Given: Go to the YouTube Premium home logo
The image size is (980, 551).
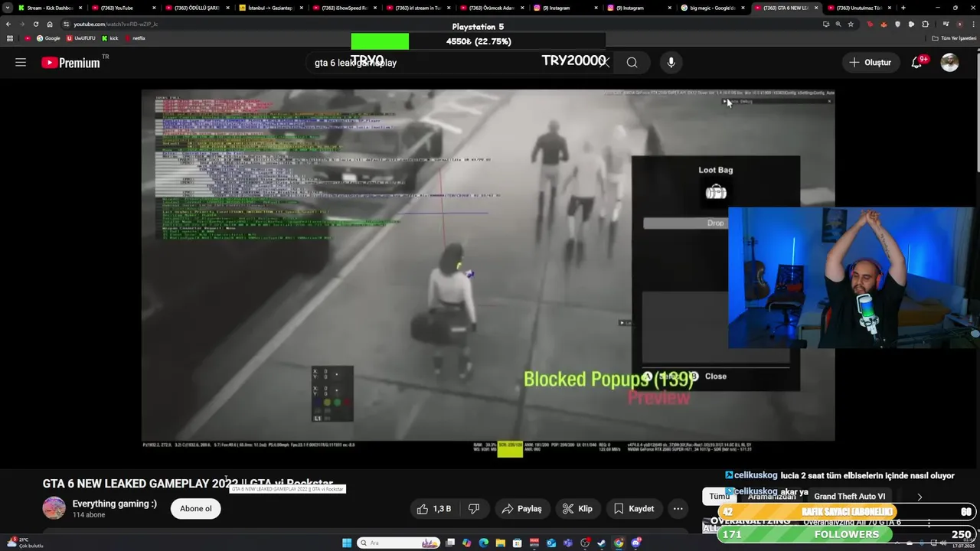Looking at the screenshot, I should click(70, 63).
